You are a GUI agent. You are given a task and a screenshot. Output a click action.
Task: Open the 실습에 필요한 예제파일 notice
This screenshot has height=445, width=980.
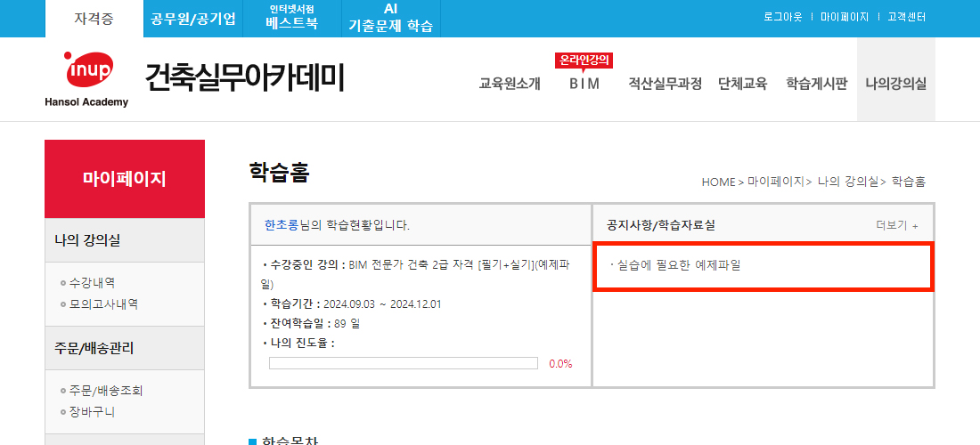[x=679, y=265]
